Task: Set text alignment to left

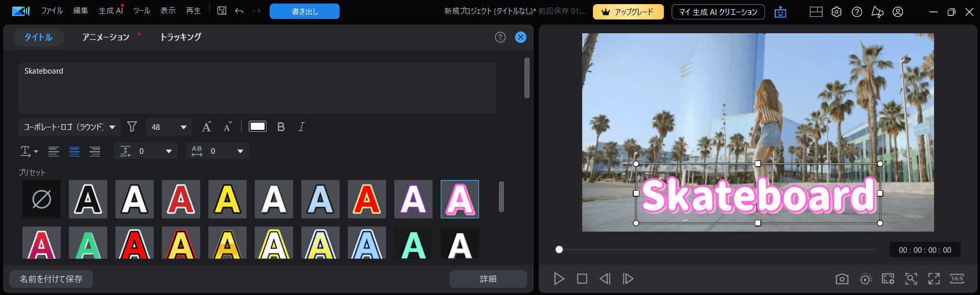Action: tap(54, 151)
